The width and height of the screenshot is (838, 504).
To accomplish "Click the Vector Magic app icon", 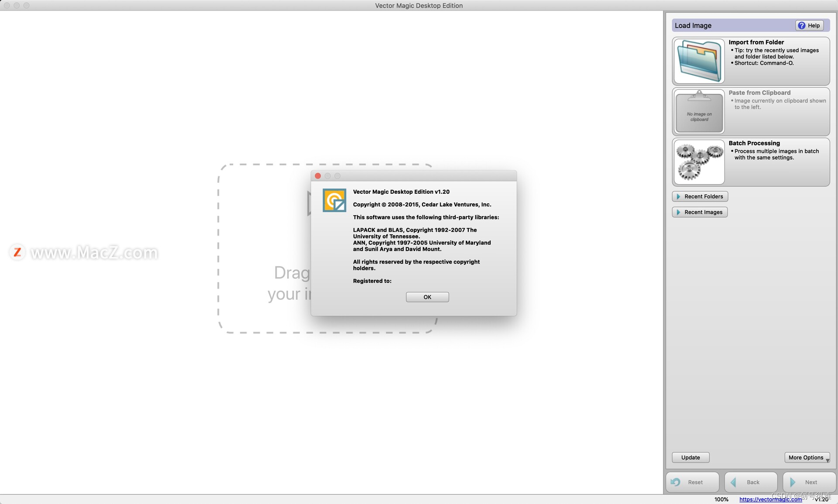I will pyautogui.click(x=333, y=200).
